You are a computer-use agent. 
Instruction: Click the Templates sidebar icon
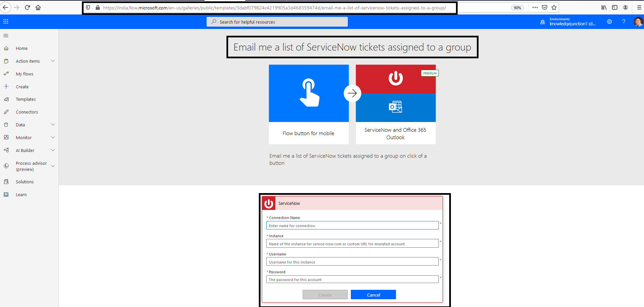pos(6,99)
